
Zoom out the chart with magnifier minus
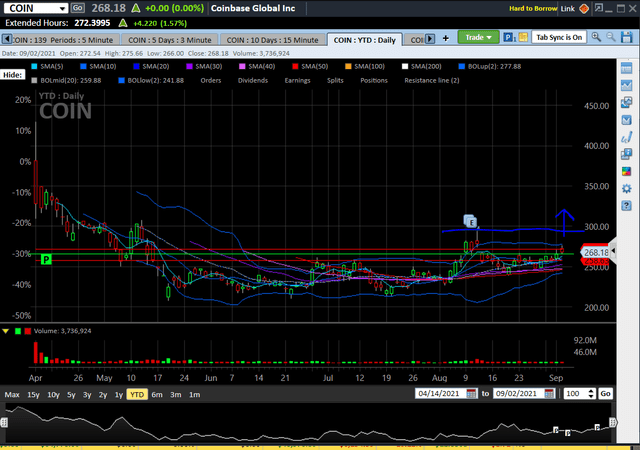click(x=611, y=37)
